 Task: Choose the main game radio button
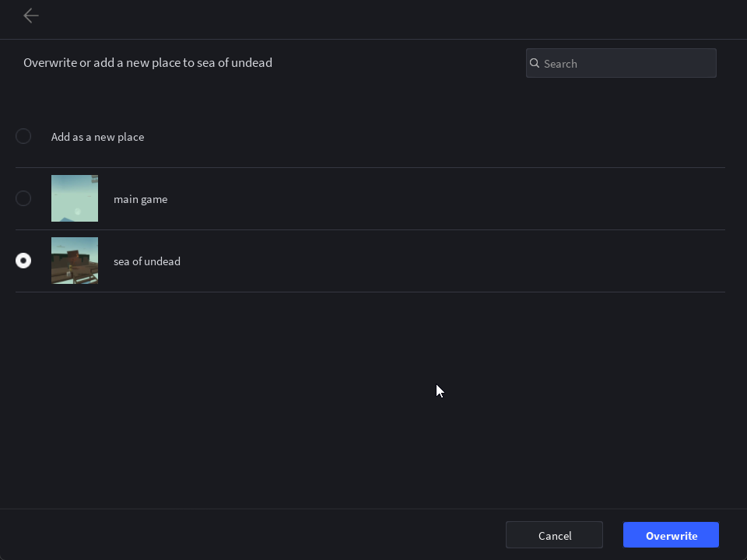[x=23, y=198]
